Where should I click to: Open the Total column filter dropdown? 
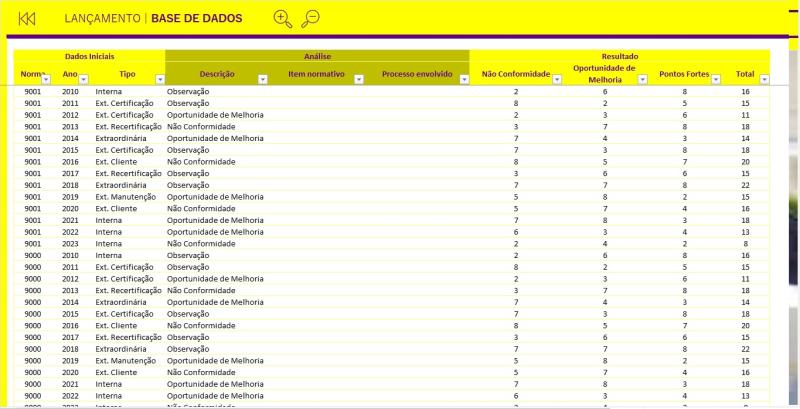pyautogui.click(x=764, y=80)
